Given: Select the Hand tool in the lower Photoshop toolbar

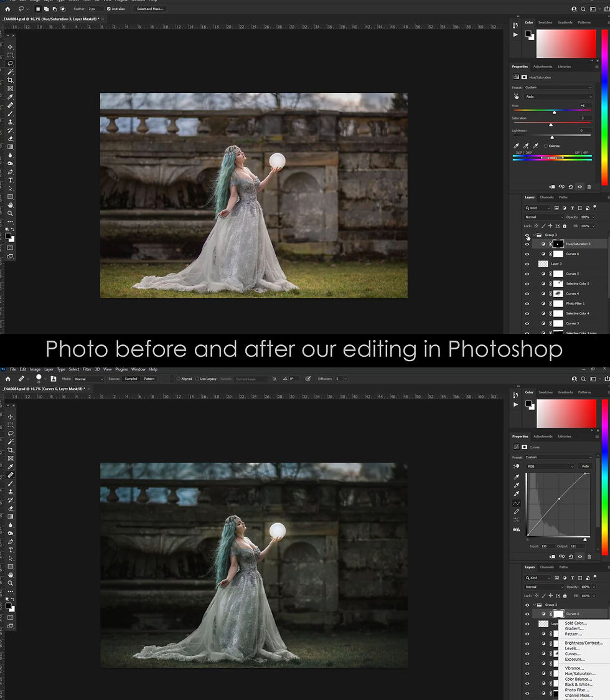Looking at the screenshot, I should [10, 575].
